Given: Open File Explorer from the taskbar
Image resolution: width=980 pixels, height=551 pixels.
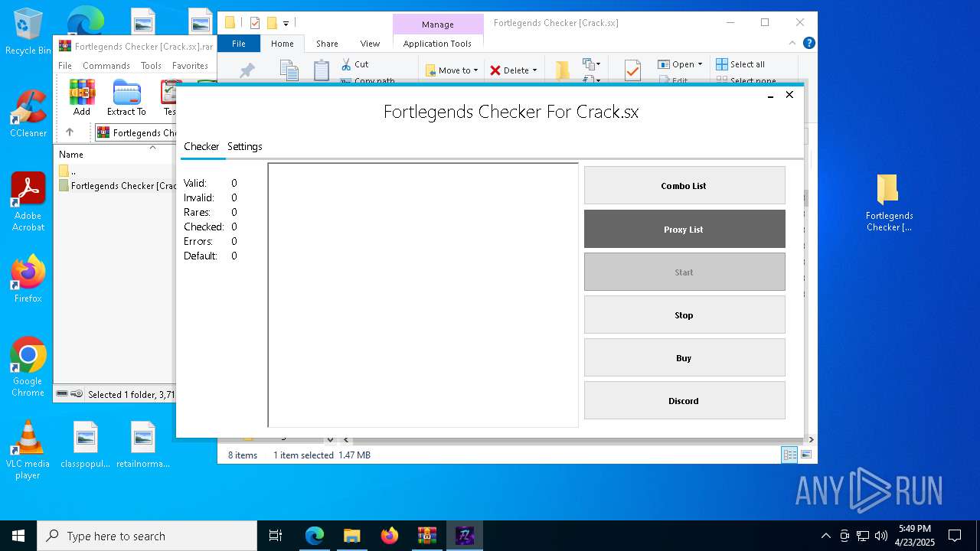Looking at the screenshot, I should point(352,536).
